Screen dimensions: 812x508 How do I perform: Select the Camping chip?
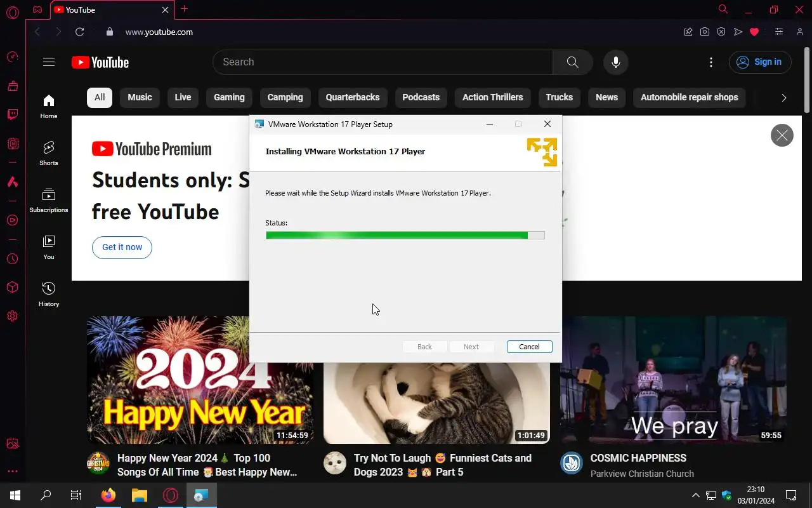(285, 97)
